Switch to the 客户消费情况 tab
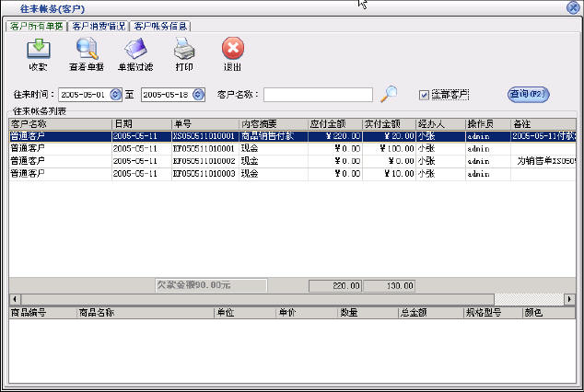584x392 pixels. tap(98, 26)
